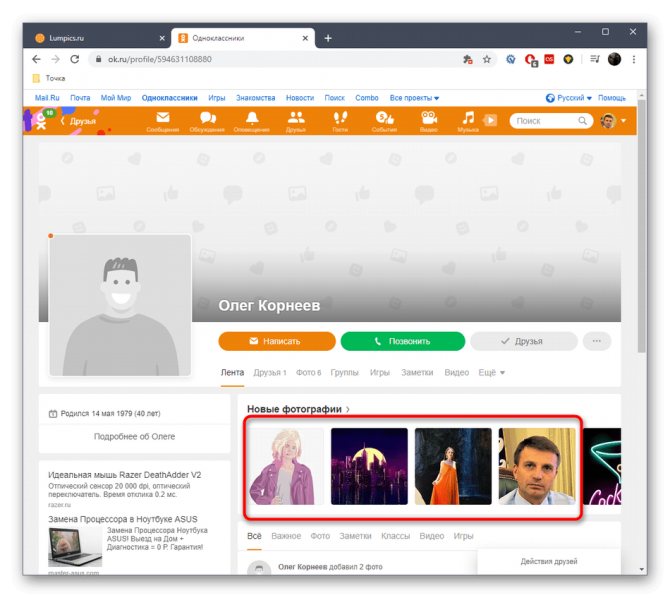Go back with browser back arrow
Viewport: 670px width, 598px height.
36,59
